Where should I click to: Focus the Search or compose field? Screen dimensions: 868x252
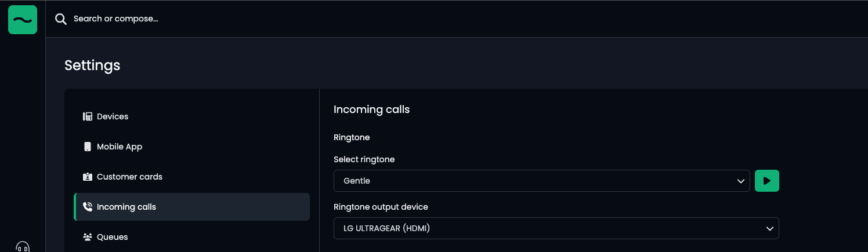[x=232, y=19]
